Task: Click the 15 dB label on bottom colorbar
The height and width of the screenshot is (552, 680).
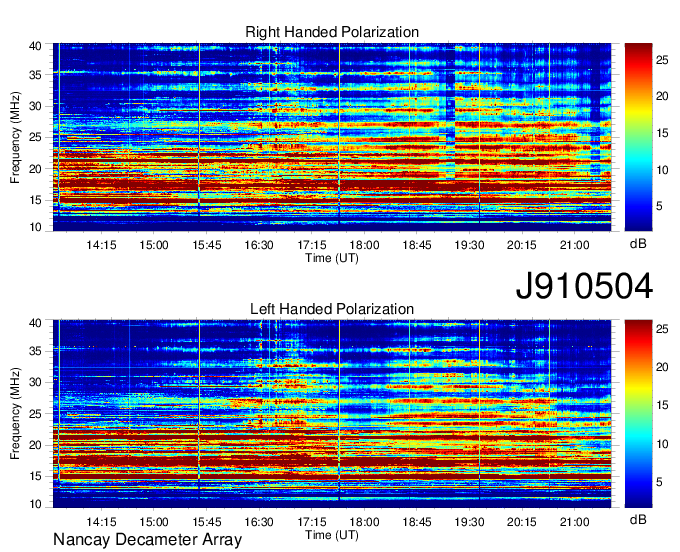Action: coord(662,405)
